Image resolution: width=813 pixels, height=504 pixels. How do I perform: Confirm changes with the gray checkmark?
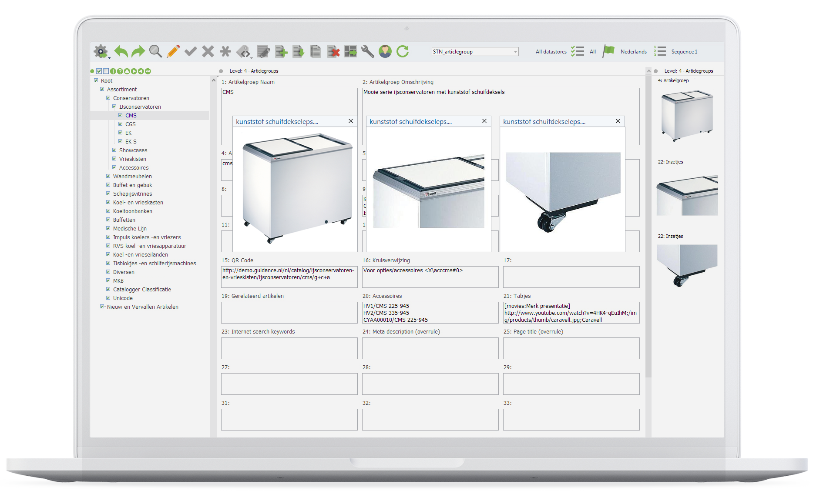pyautogui.click(x=191, y=52)
